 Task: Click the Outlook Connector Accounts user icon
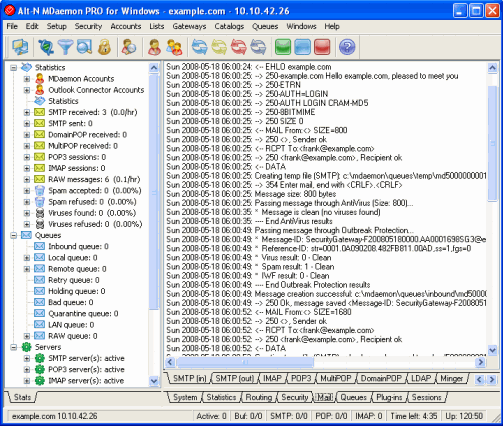pos(40,90)
